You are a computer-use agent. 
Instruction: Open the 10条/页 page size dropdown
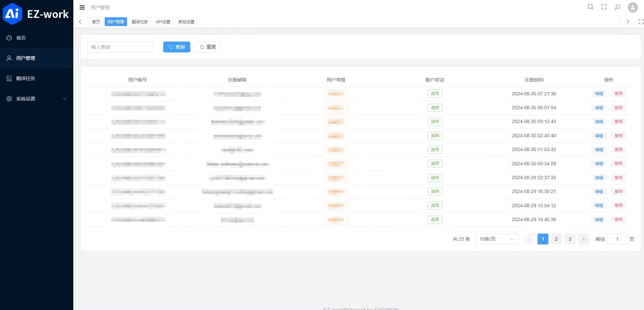[x=496, y=239]
